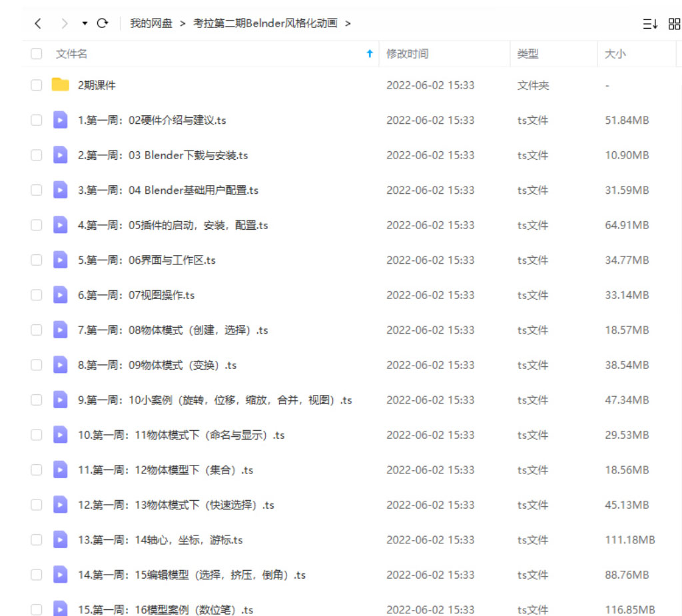The image size is (682, 616).
Task: Go forward with the right arrow
Action: click(65, 23)
